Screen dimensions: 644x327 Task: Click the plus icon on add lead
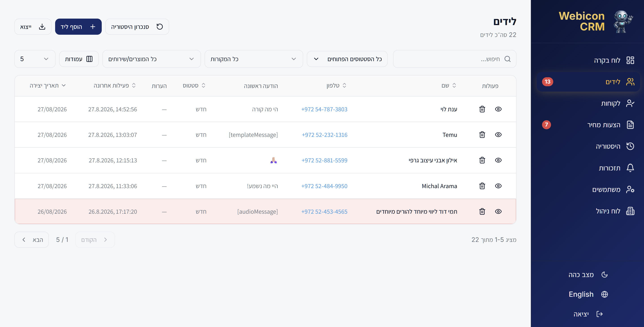93,27
